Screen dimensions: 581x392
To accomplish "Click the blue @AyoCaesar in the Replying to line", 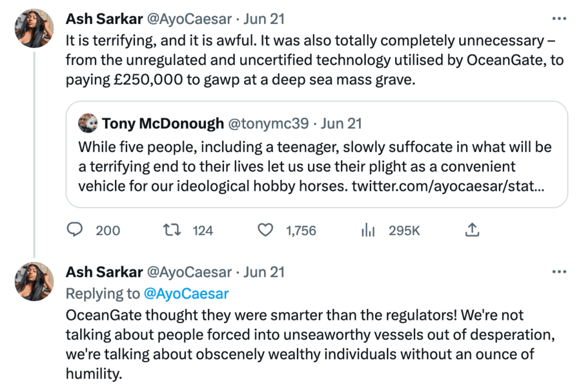I will coord(186,293).
